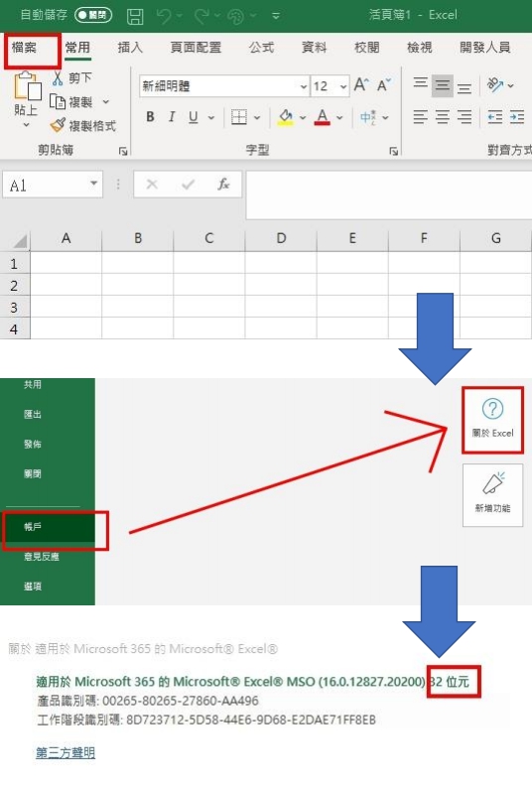The width and height of the screenshot is (532, 786).
Task: Click the Name Box showing A1
Action: 53,185
